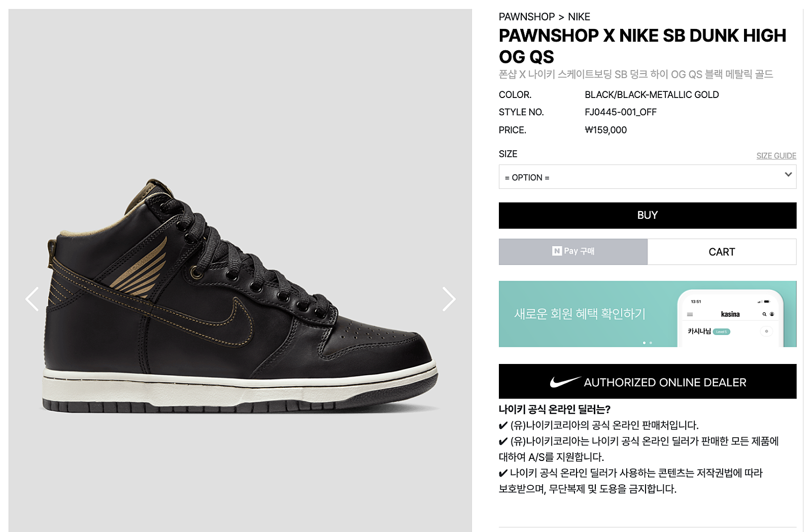Click the black BUY button

click(647, 215)
